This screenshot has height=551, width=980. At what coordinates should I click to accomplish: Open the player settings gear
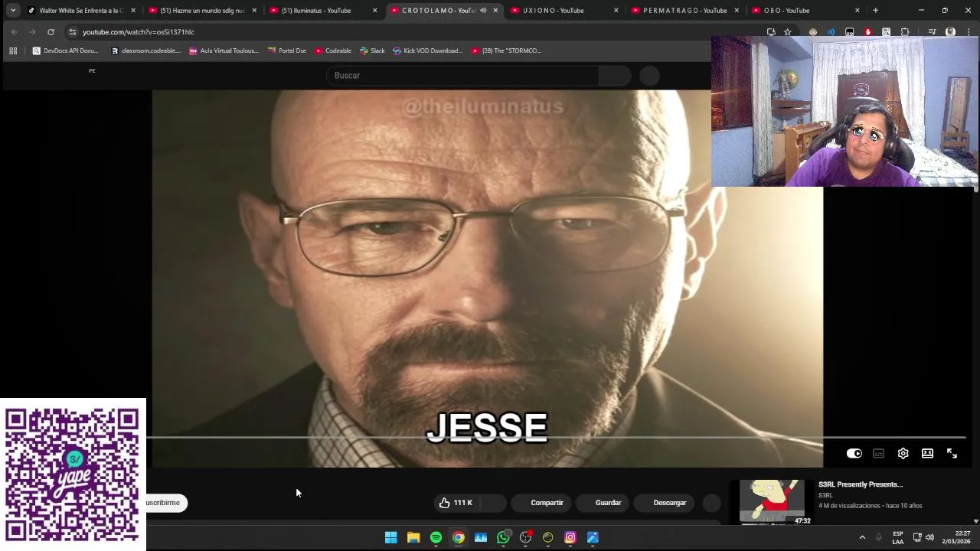point(903,453)
